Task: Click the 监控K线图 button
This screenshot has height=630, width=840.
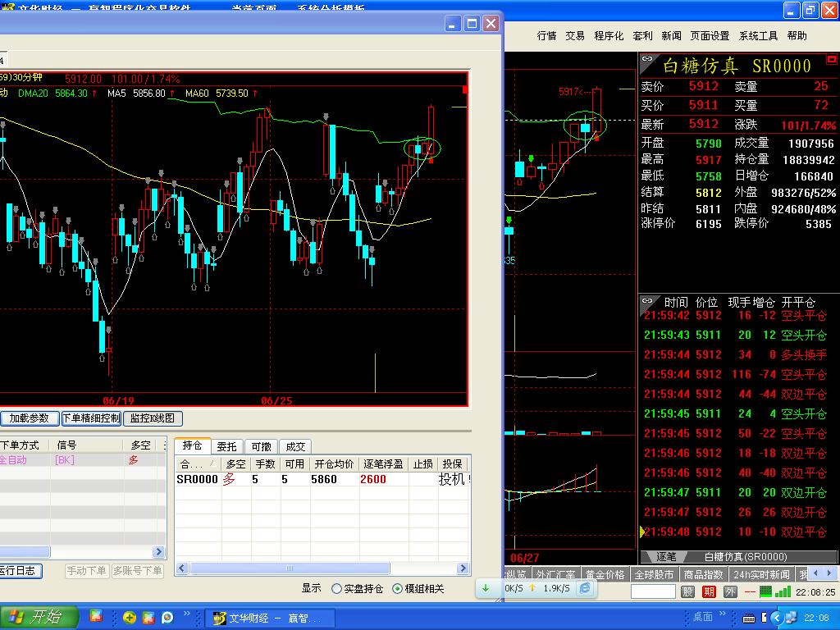Action: click(153, 418)
